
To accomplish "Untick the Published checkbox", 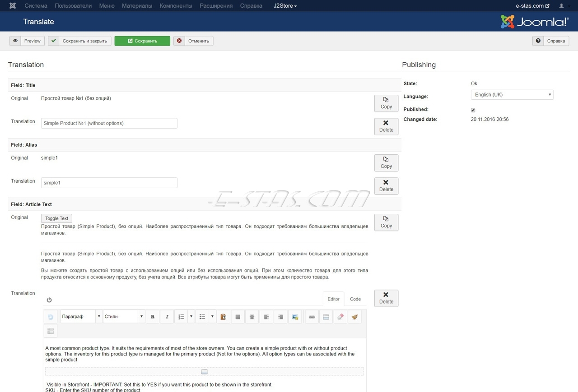I will (473, 110).
